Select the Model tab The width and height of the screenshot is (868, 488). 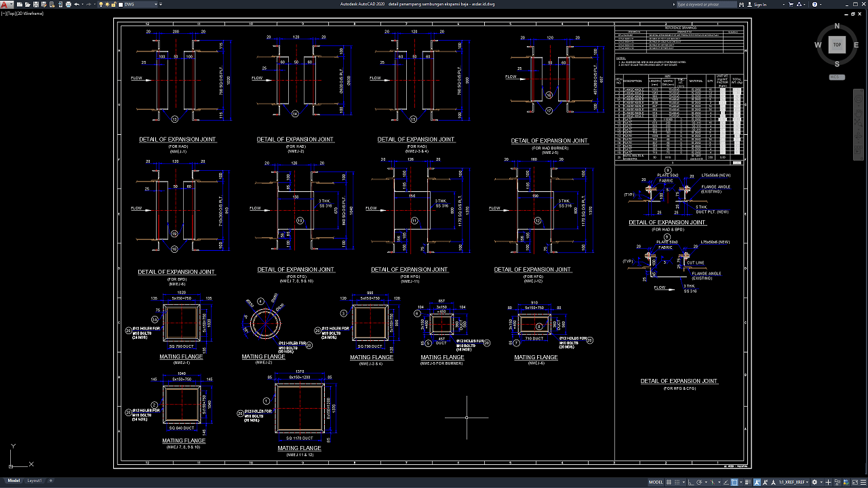click(14, 481)
